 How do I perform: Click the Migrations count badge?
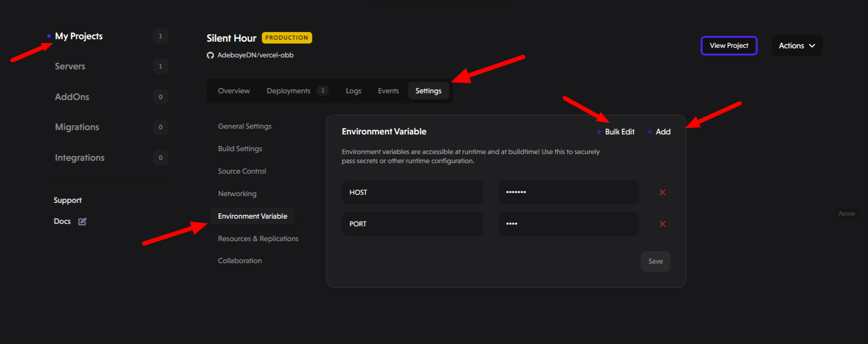(160, 127)
